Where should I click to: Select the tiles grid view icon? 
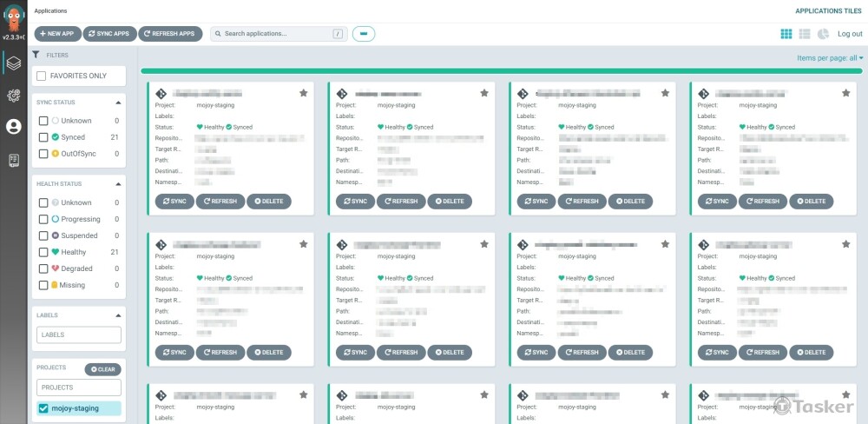point(786,34)
